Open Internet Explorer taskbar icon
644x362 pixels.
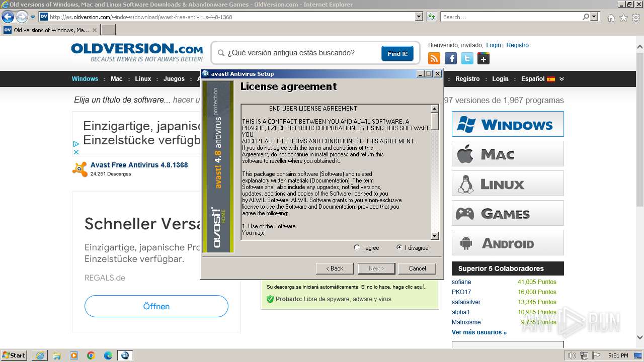40,355
